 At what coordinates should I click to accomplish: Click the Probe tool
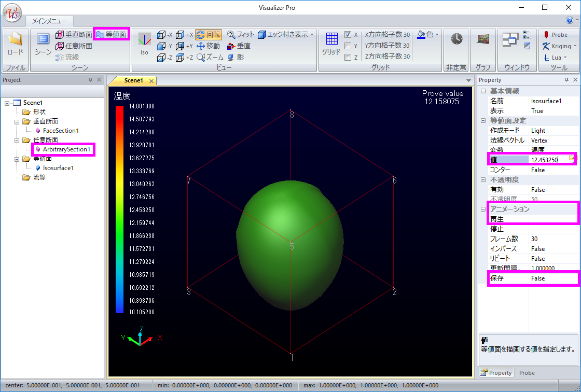[555, 35]
